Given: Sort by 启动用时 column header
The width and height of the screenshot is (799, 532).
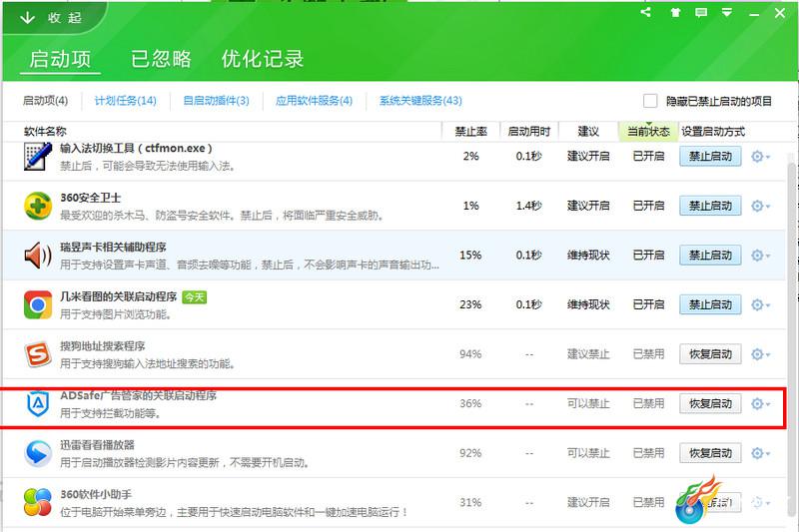Looking at the screenshot, I should click(529, 132).
